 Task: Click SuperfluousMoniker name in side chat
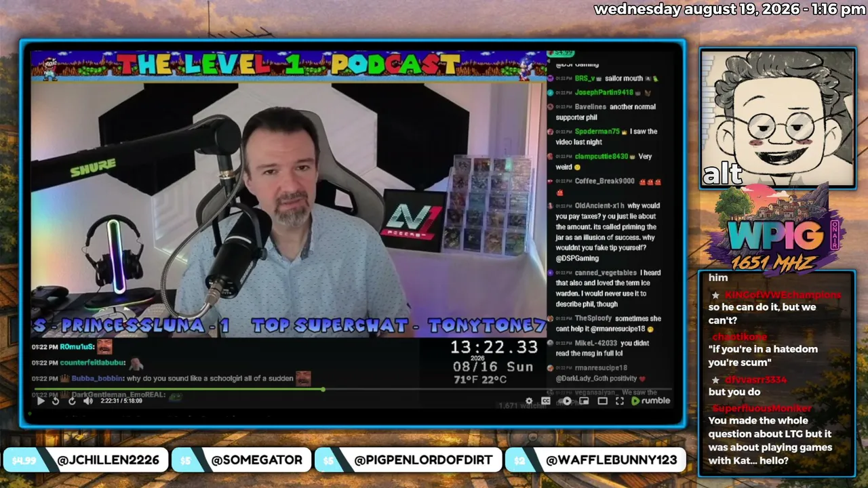tap(762, 408)
